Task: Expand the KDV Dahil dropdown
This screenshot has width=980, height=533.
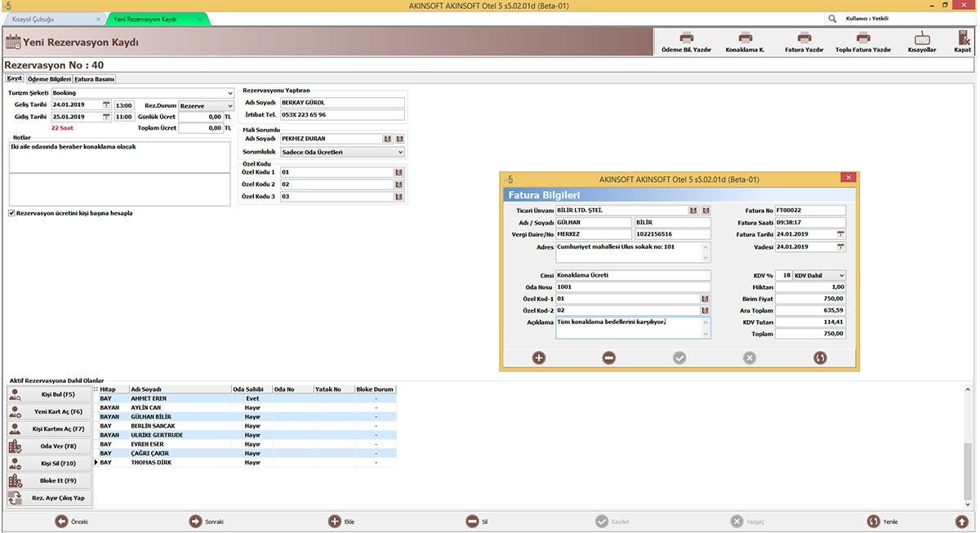Action: pyautogui.click(x=841, y=276)
